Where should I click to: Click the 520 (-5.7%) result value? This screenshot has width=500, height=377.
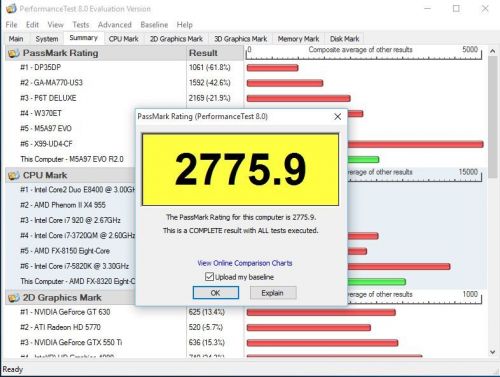click(x=206, y=327)
